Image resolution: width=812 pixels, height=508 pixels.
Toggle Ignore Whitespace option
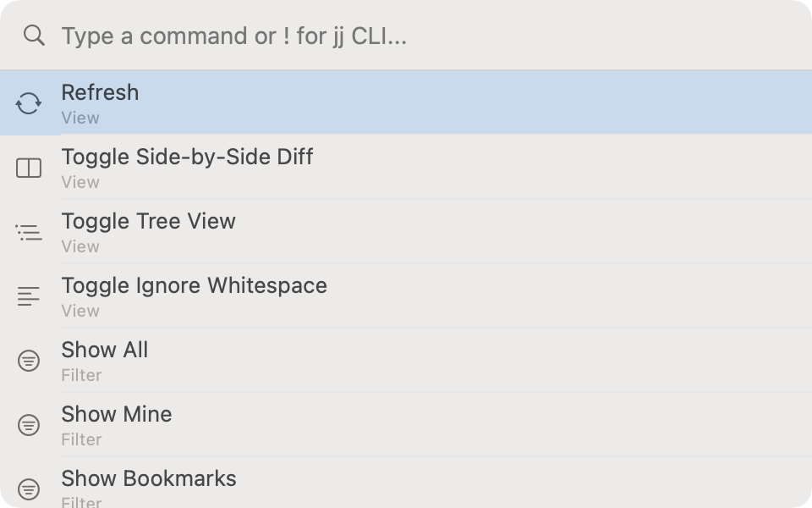click(194, 285)
